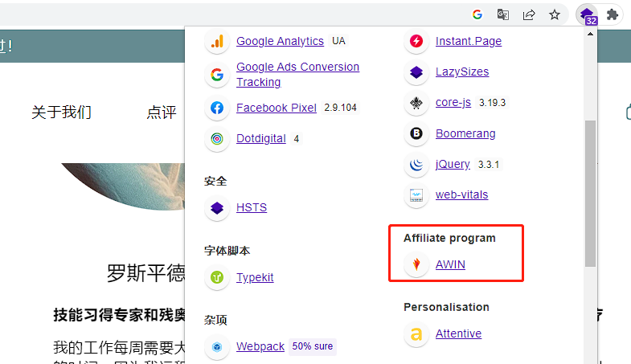Click the Google icon in address bar

(477, 15)
